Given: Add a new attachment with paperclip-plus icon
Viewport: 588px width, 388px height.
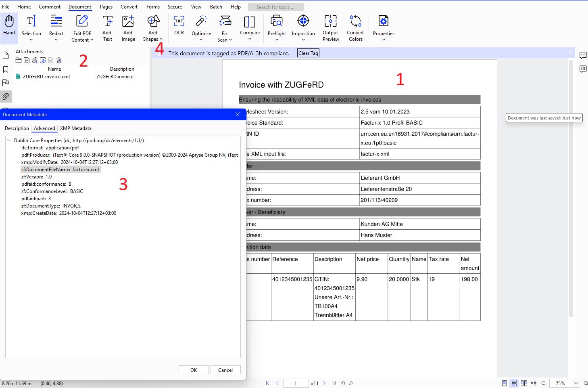Looking at the screenshot, I should pos(35,60).
